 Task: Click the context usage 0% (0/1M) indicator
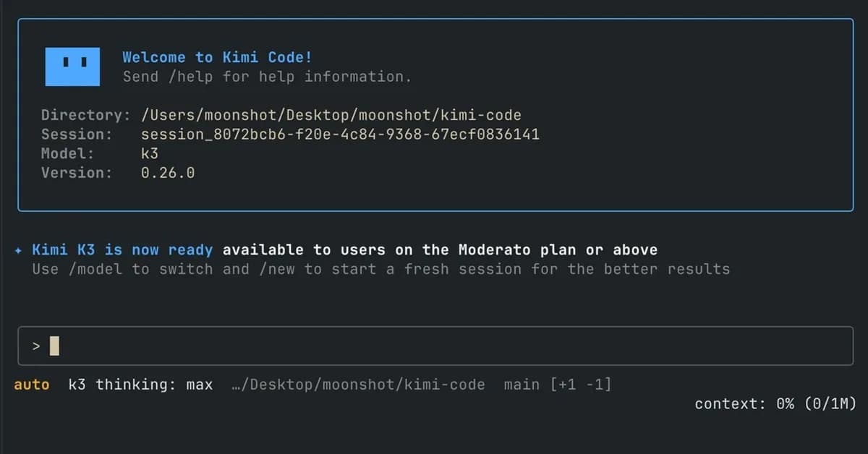coord(775,404)
